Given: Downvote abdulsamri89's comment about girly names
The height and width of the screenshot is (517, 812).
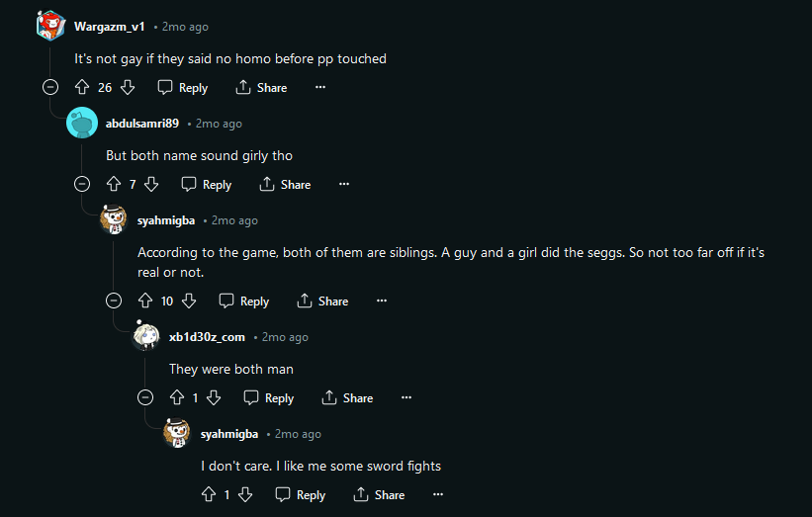Looking at the screenshot, I should click(151, 184).
